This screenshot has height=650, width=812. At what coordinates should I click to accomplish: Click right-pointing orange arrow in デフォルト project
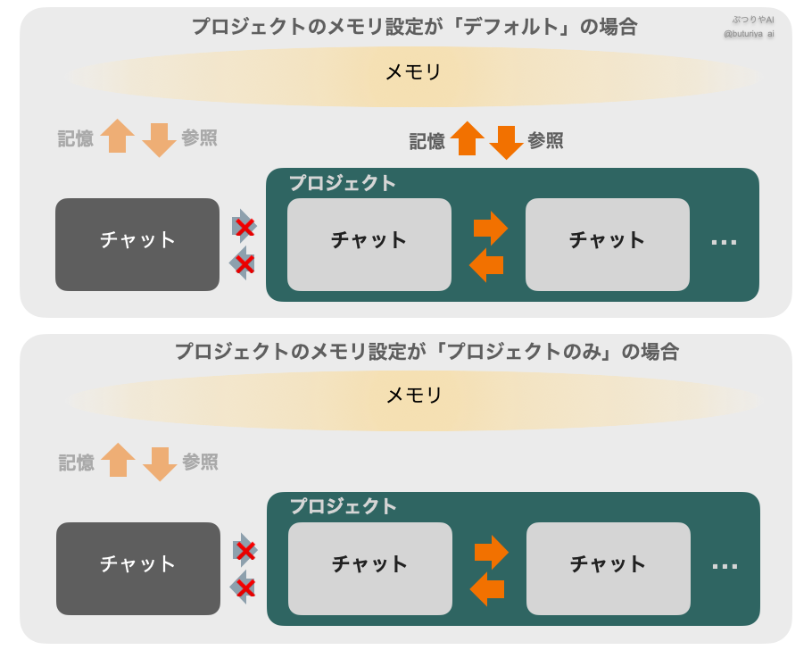click(490, 228)
